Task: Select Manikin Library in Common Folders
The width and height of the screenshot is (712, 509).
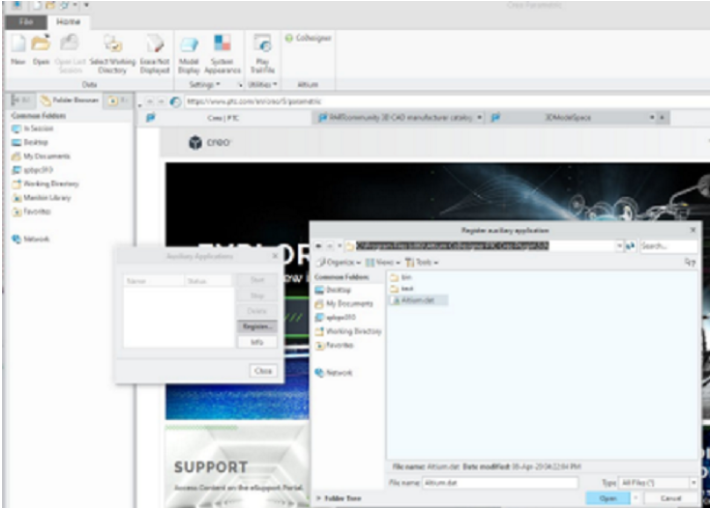Action: pos(41,198)
